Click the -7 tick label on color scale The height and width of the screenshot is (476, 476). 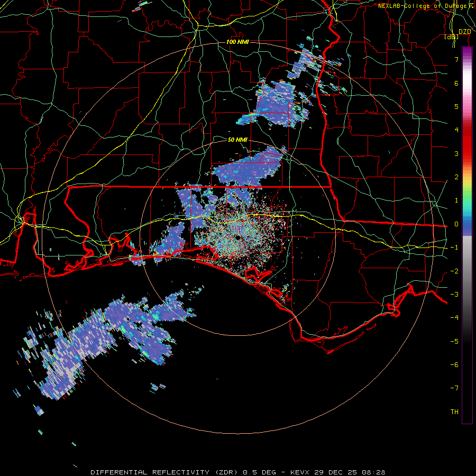point(454,388)
